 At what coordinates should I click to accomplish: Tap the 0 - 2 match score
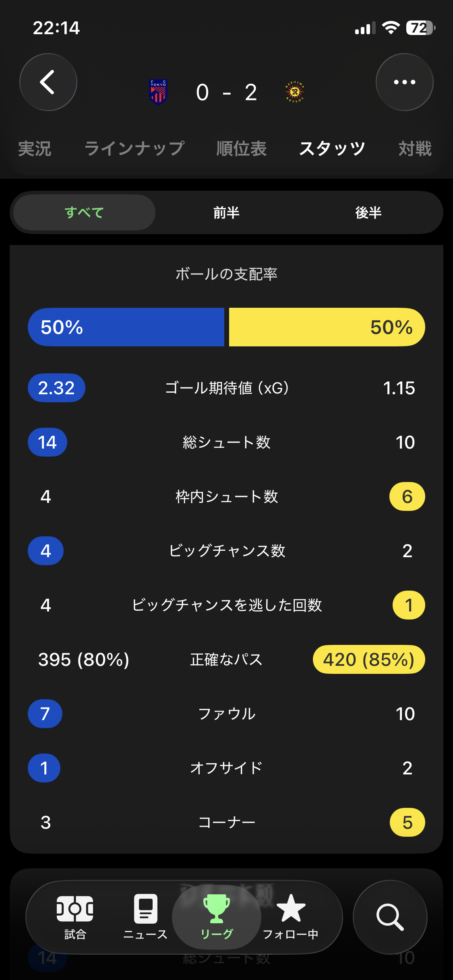pyautogui.click(x=226, y=93)
